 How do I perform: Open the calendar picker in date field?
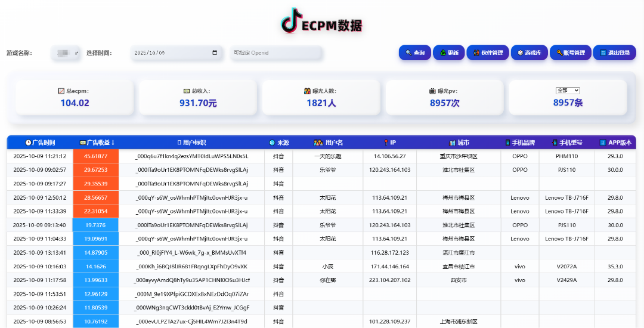(215, 53)
